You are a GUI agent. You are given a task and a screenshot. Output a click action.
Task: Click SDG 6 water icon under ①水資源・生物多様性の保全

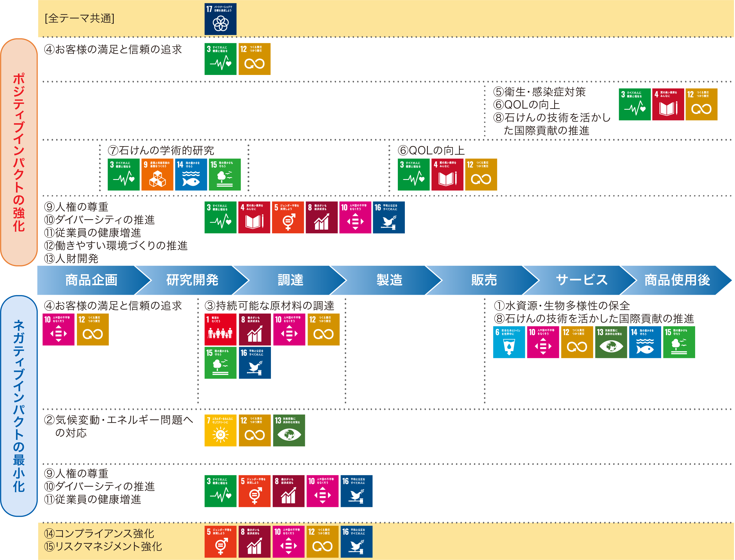click(509, 342)
